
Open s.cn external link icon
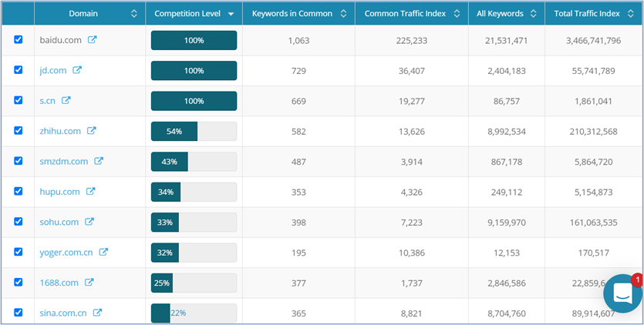click(x=66, y=100)
